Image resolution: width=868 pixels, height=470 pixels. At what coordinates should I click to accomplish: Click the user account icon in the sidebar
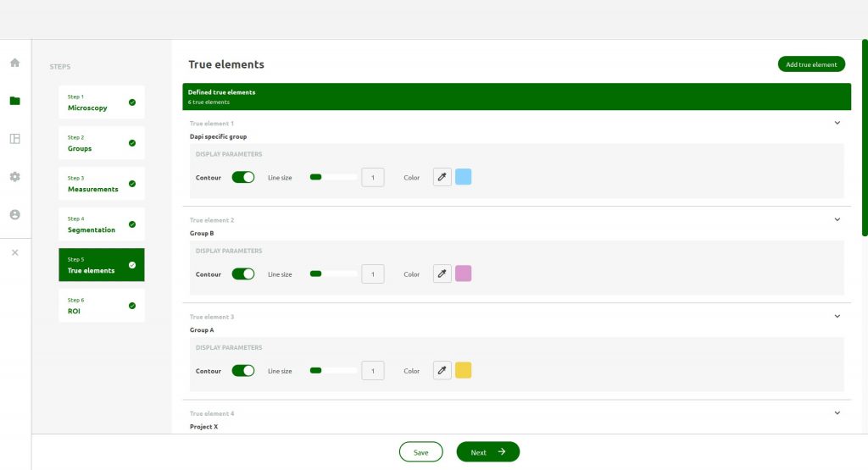pos(14,215)
